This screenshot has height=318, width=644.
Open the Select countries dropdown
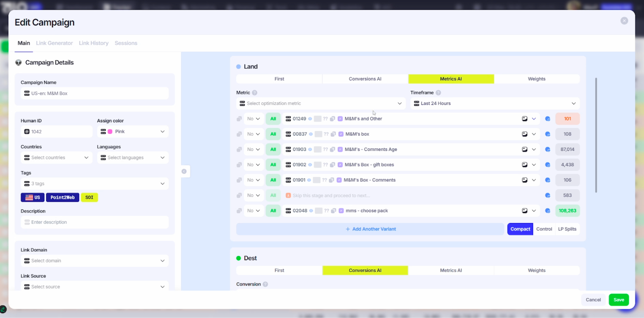[x=56, y=158]
